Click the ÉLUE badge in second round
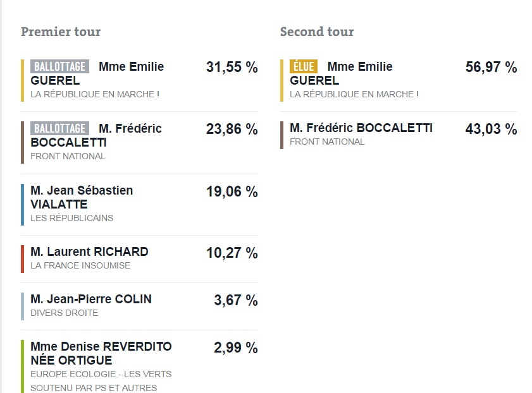This screenshot has height=393, width=532. (x=304, y=66)
